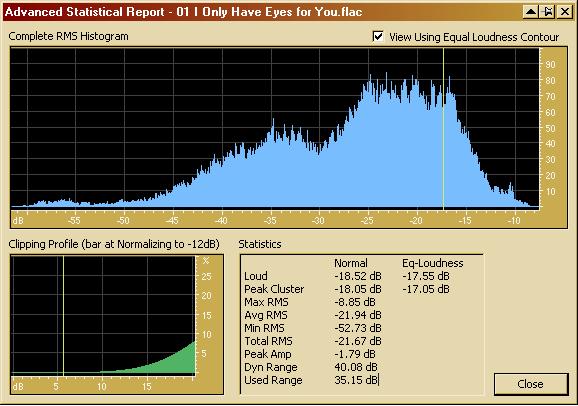Select the Avg RMS value -21.94 dB
This screenshot has width=578, height=406.
click(358, 315)
